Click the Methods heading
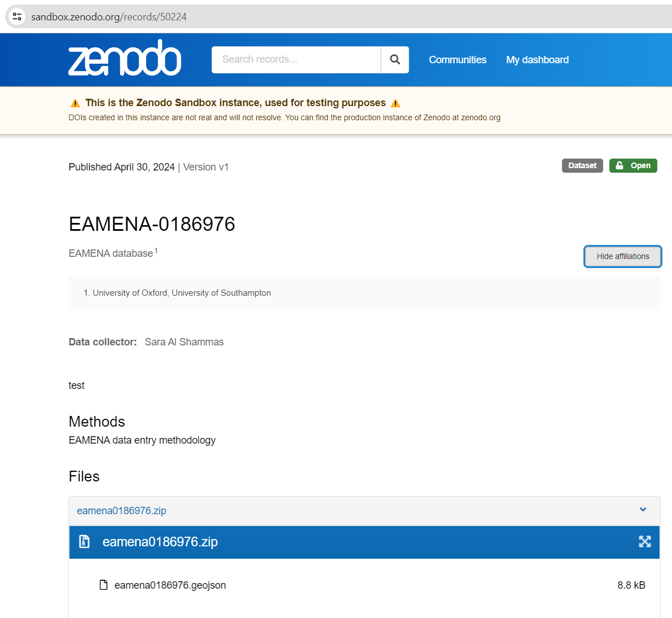Screen dimensions: 672x618 97,422
